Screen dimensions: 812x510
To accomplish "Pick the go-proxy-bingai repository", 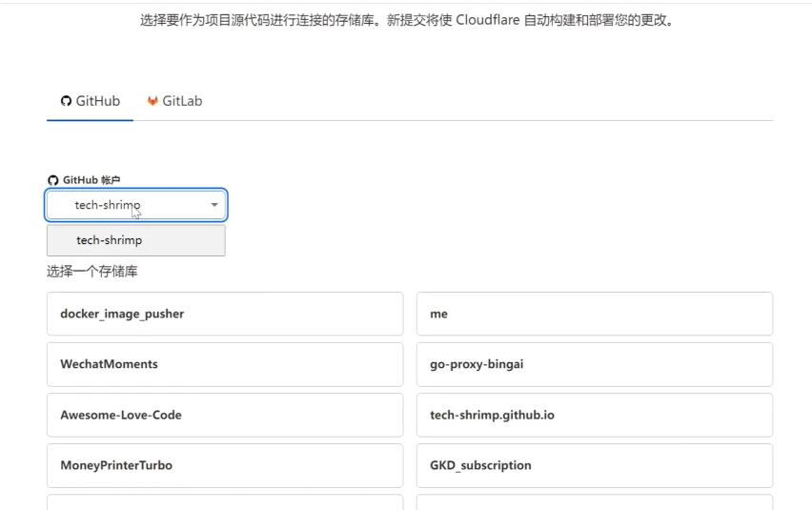I will pos(595,364).
